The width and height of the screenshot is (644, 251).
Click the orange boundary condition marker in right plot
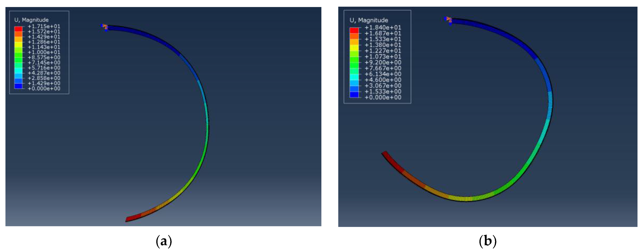[449, 19]
